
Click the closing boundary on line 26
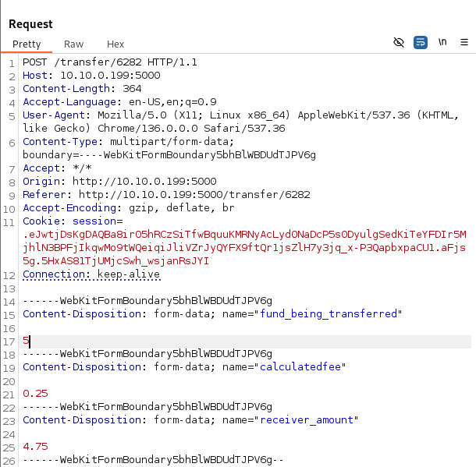tap(153, 460)
